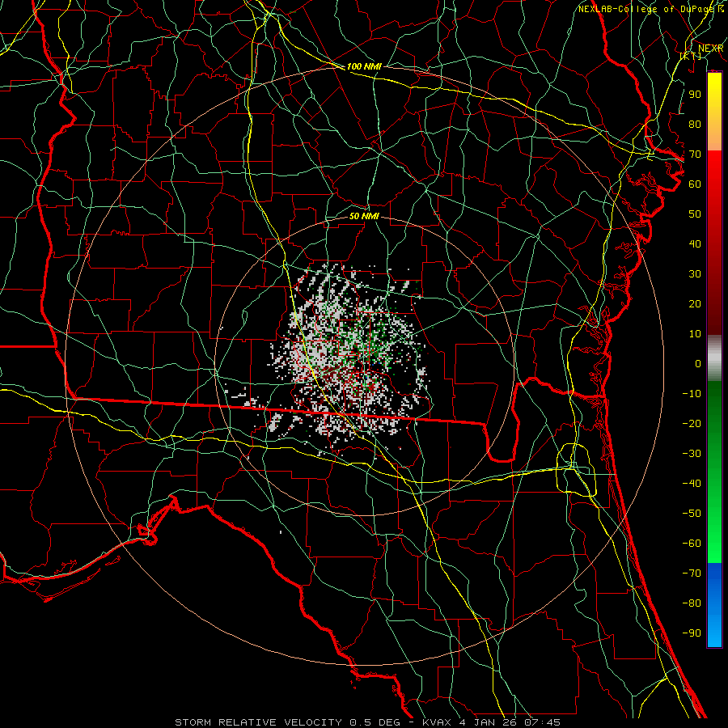
Task: Click the -30 value on velocity scale
Action: (x=692, y=454)
